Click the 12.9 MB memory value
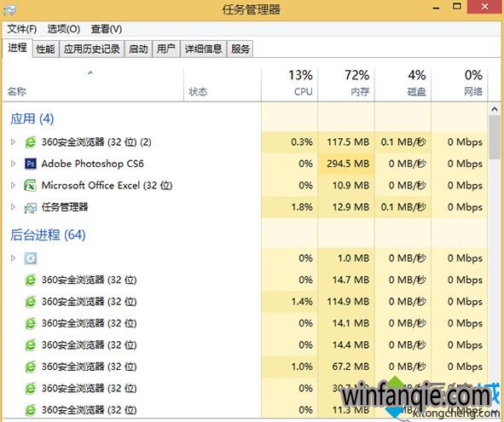This screenshot has width=504, height=422. pyautogui.click(x=350, y=207)
